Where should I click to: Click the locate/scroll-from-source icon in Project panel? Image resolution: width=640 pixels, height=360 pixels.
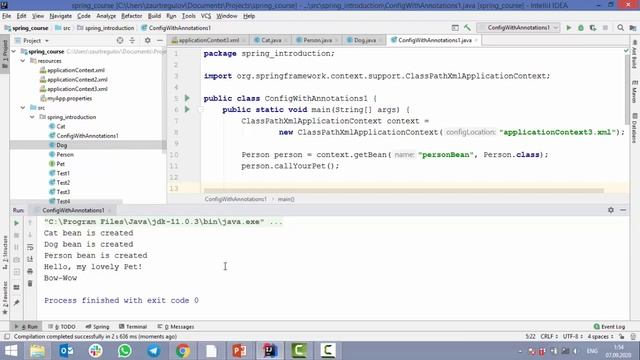pyautogui.click(x=120, y=40)
